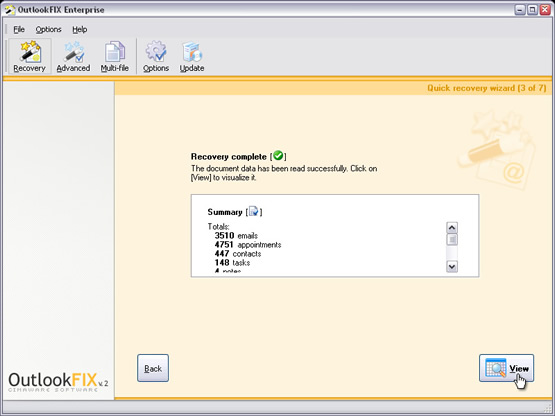The height and width of the screenshot is (416, 555).
Task: Click the OutlookFIX title bar app icon
Action: point(10,10)
